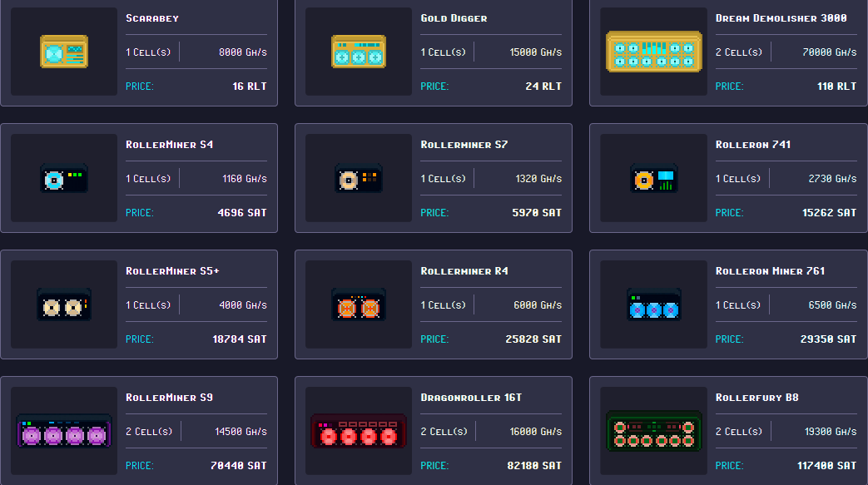Select the RollerMiner S7 miner icon
This screenshot has width=868, height=485.
[359, 178]
